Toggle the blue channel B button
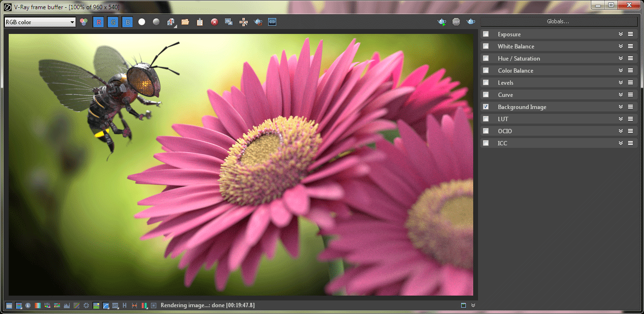The height and width of the screenshot is (314, 644). pyautogui.click(x=127, y=22)
